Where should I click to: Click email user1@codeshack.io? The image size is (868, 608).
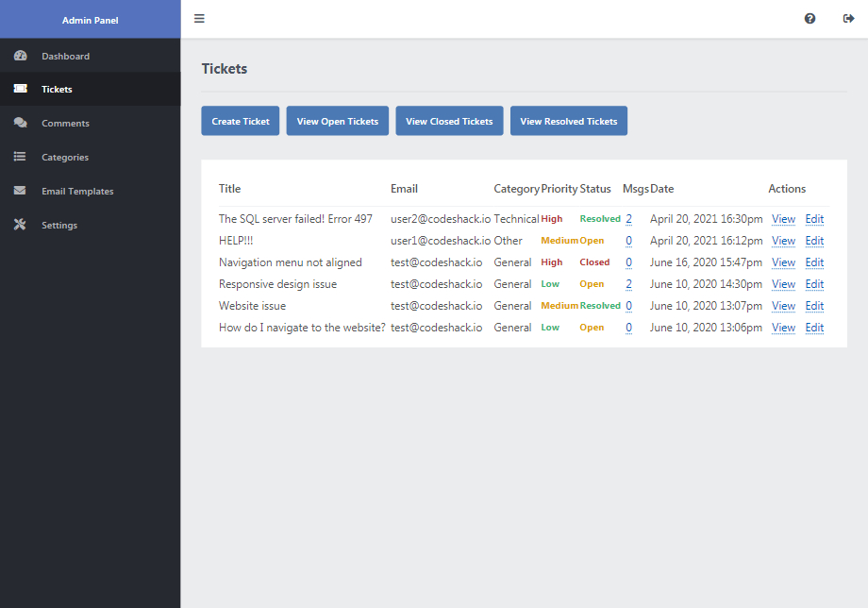441,241
